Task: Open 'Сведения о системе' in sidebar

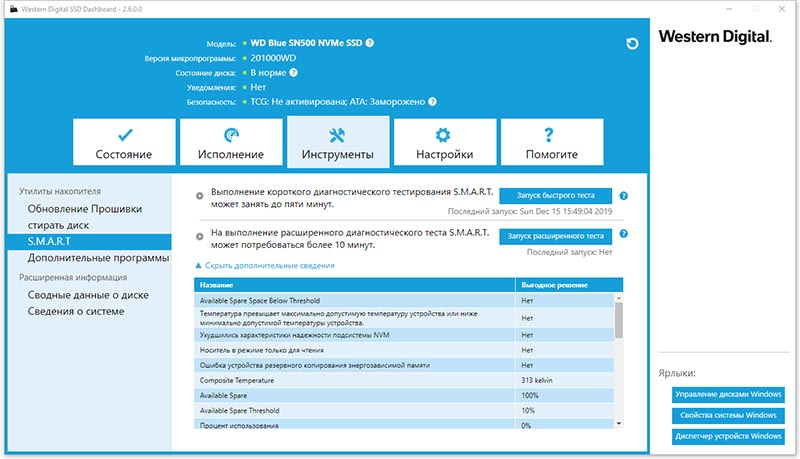Action: [x=76, y=312]
